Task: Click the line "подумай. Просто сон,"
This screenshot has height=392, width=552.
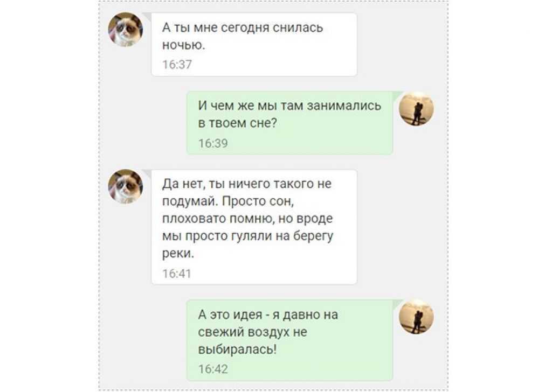Action: 228,201
